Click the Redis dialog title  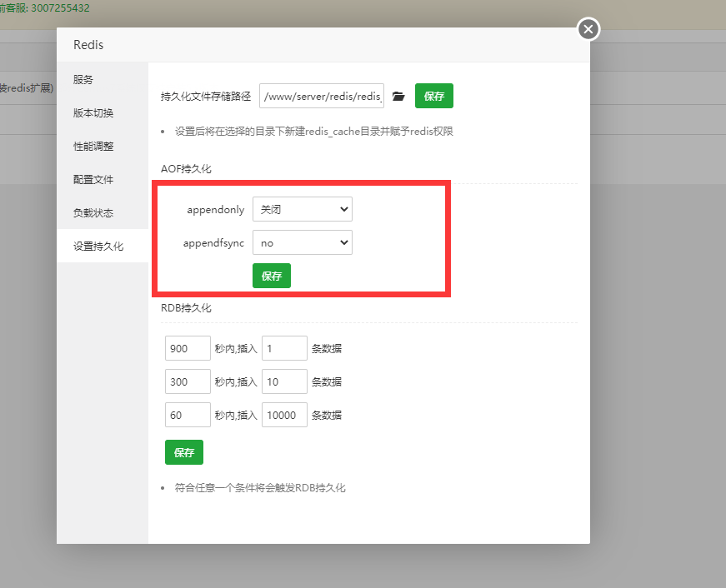[88, 45]
